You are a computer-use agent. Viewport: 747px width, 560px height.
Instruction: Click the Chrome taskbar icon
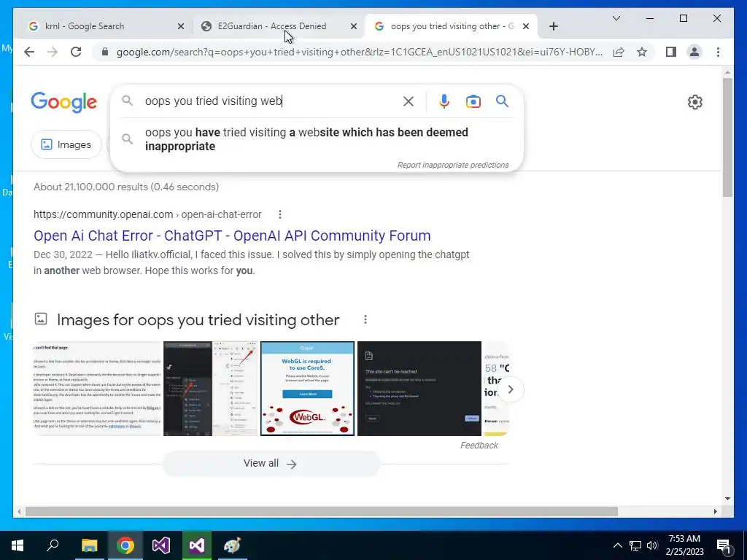click(x=125, y=545)
